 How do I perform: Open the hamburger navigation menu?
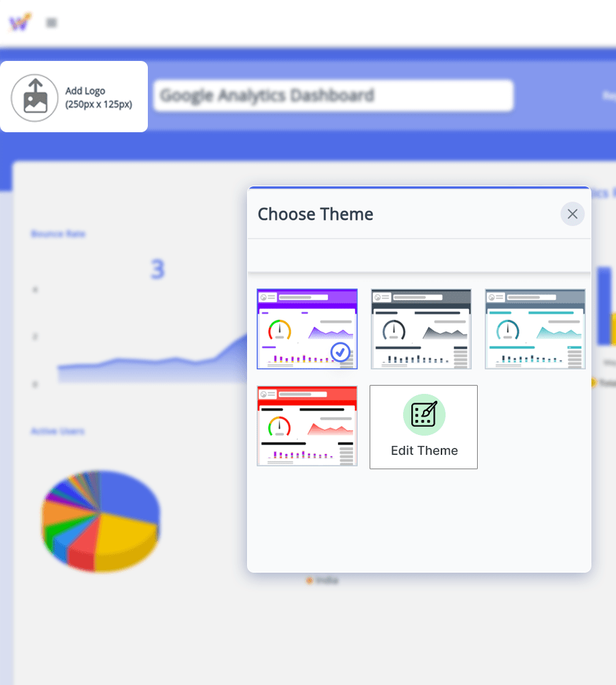[50, 22]
